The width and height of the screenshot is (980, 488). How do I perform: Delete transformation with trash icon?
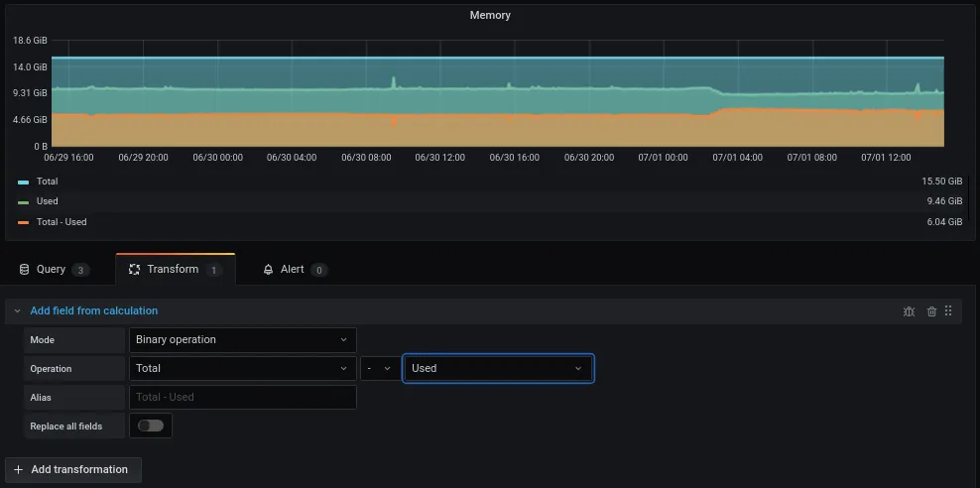coord(931,311)
